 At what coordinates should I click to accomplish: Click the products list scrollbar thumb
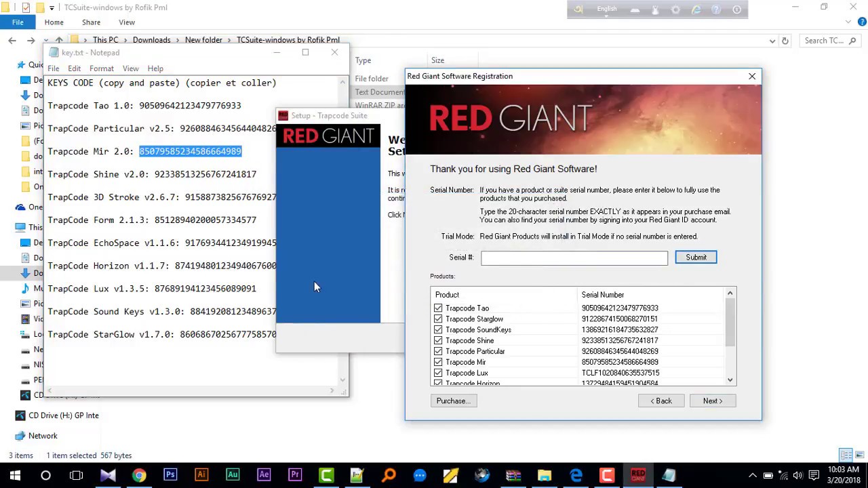point(730,323)
